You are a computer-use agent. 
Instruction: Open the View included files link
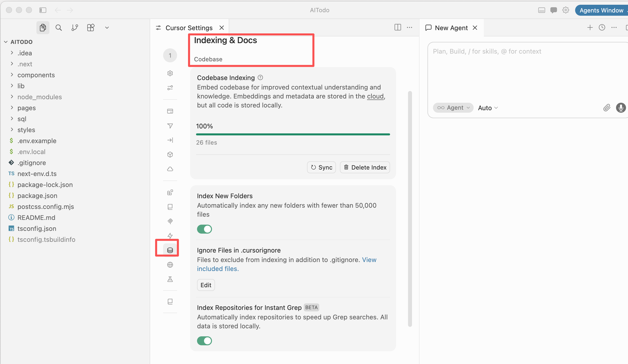point(287,264)
